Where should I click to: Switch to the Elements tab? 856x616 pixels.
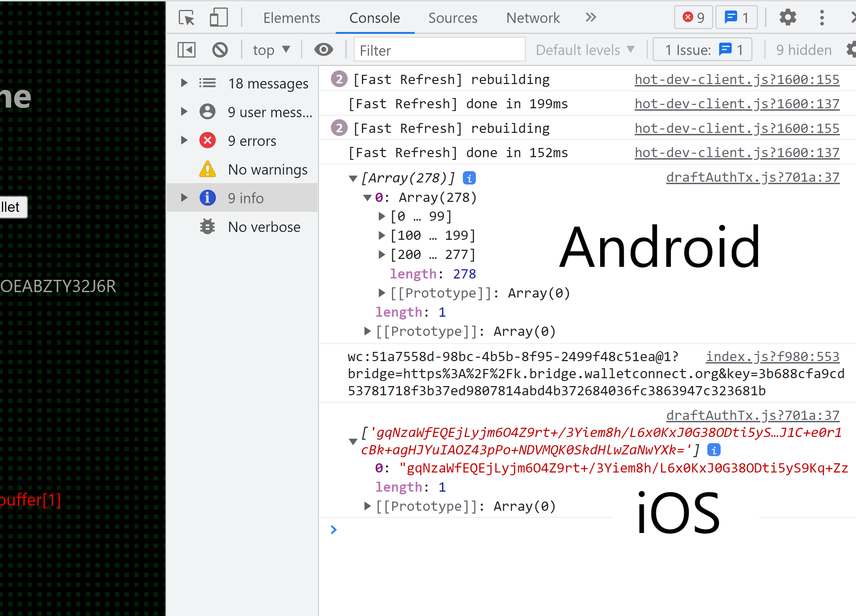pos(292,18)
